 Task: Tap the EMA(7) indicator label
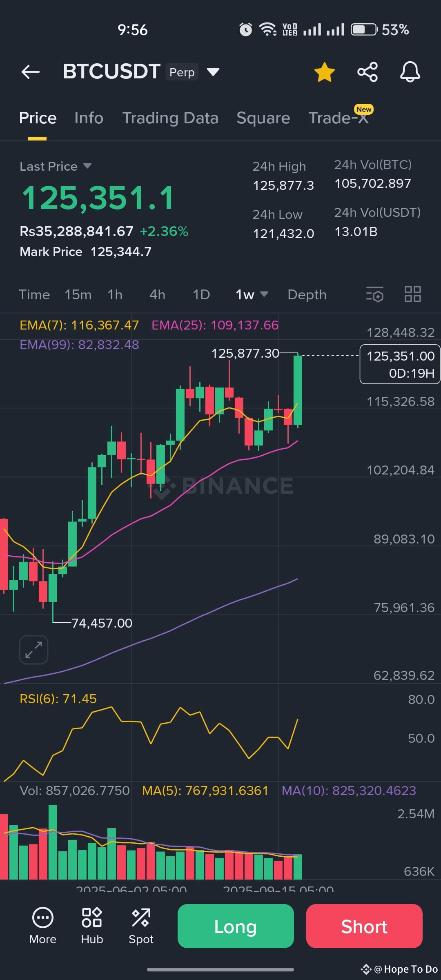click(x=79, y=325)
